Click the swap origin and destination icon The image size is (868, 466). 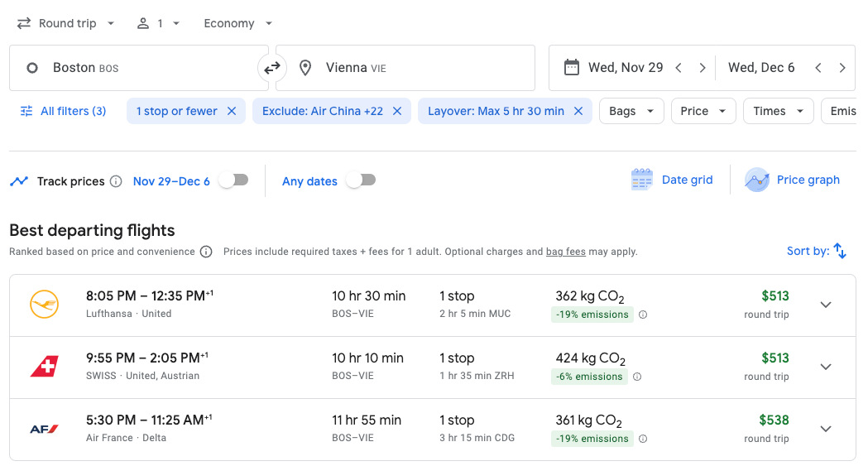pyautogui.click(x=271, y=68)
